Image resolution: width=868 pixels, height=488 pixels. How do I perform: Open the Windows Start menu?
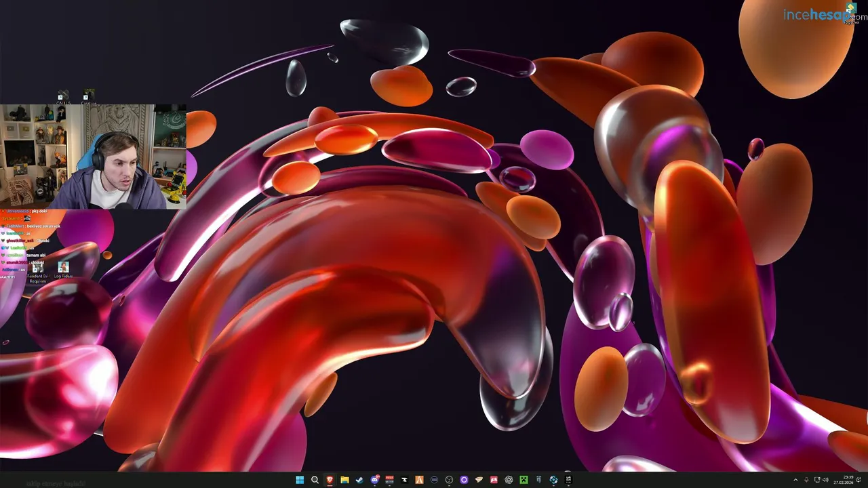click(300, 480)
